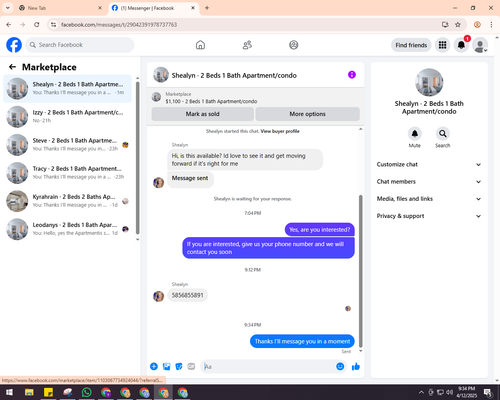Expand Customize chat section
This screenshot has height=400, width=500.
pyautogui.click(x=429, y=164)
